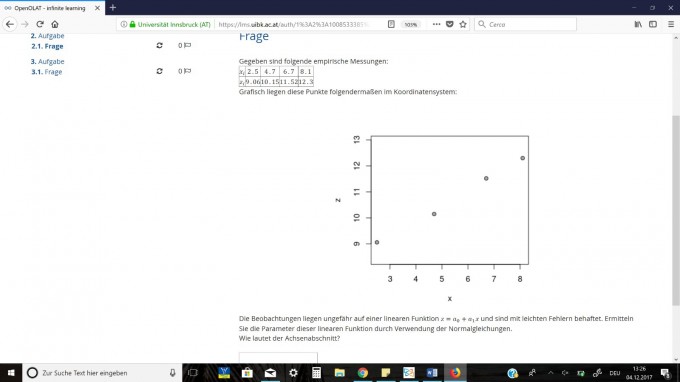Go back with the browser back arrow
The height and width of the screenshot is (382, 680).
(x=10, y=24)
